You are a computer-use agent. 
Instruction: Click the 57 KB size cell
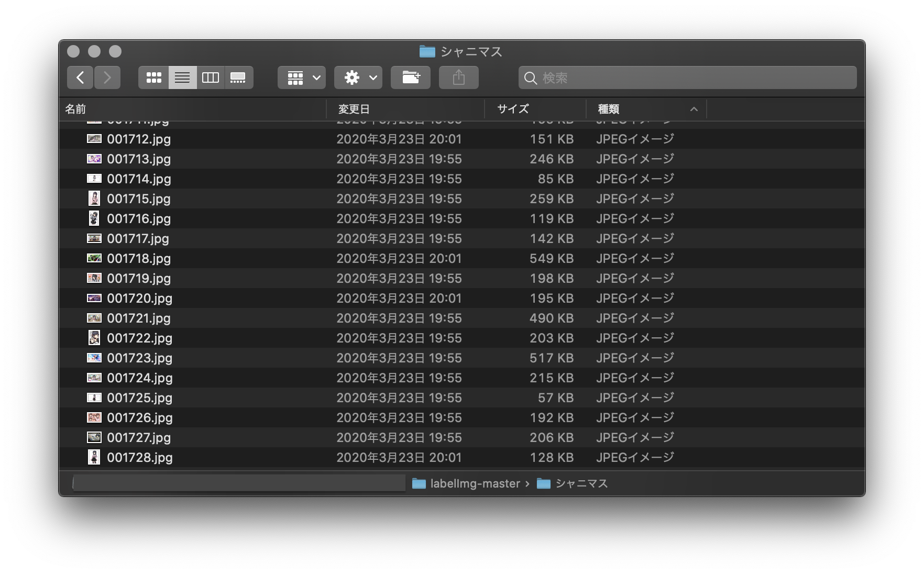tap(556, 398)
